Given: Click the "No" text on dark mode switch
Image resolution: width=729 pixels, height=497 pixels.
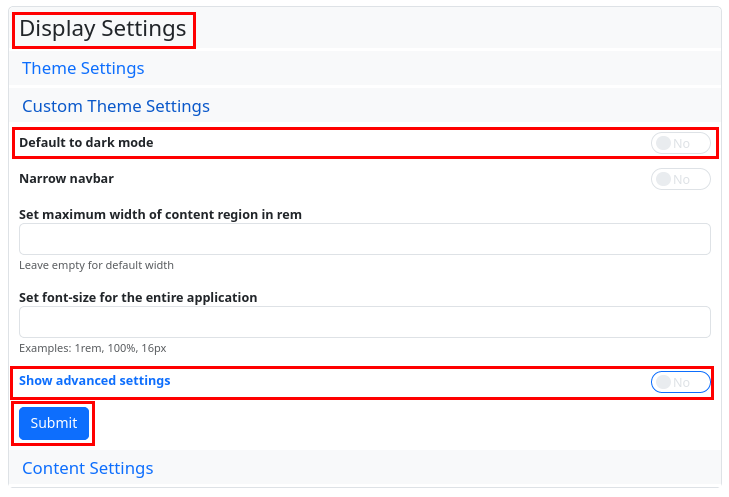Looking at the screenshot, I should click(x=682, y=143).
